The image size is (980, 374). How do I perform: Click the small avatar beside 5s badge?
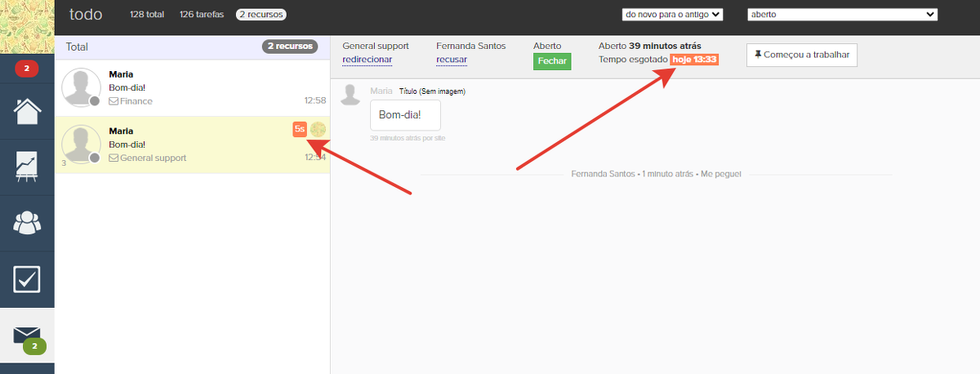[318, 129]
